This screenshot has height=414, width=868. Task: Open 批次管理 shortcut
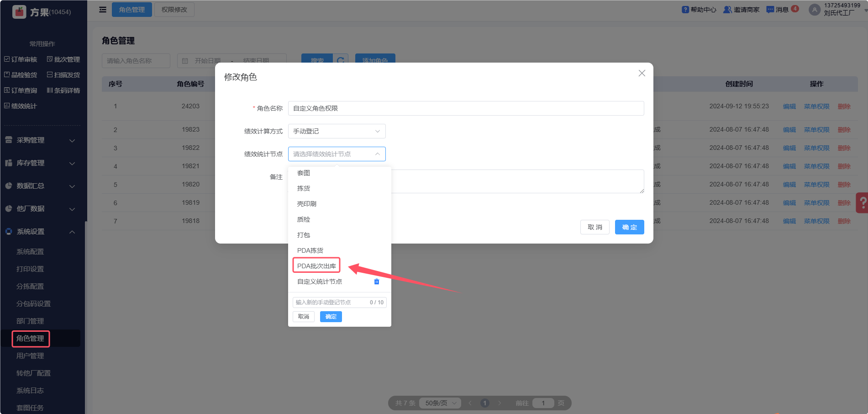coord(63,59)
